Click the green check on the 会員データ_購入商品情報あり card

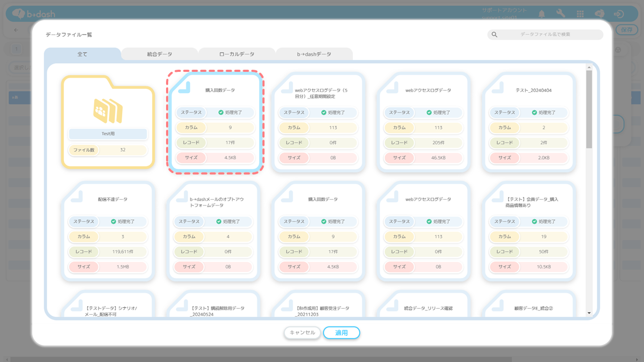(x=534, y=221)
